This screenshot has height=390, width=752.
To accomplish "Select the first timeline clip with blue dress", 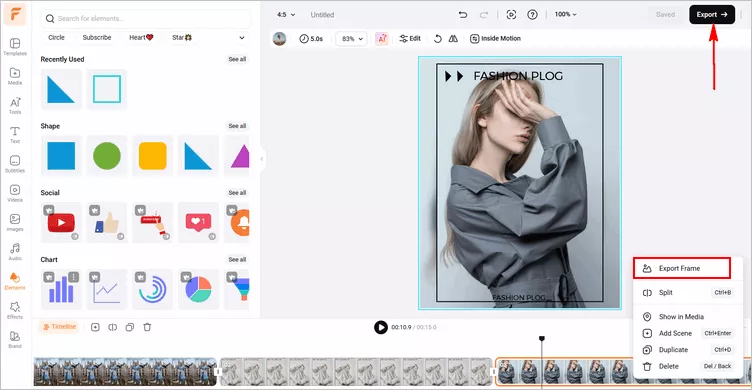I will (125, 371).
